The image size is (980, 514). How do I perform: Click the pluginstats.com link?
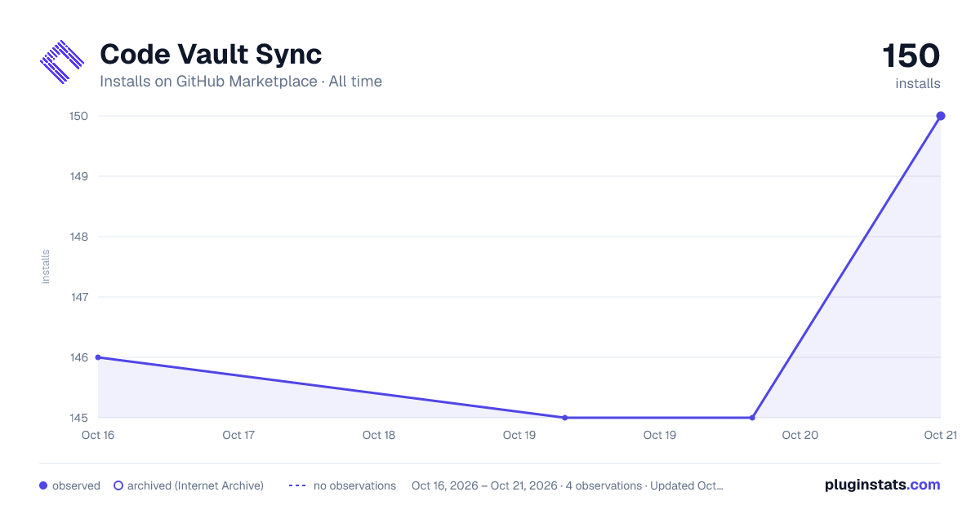point(882,485)
